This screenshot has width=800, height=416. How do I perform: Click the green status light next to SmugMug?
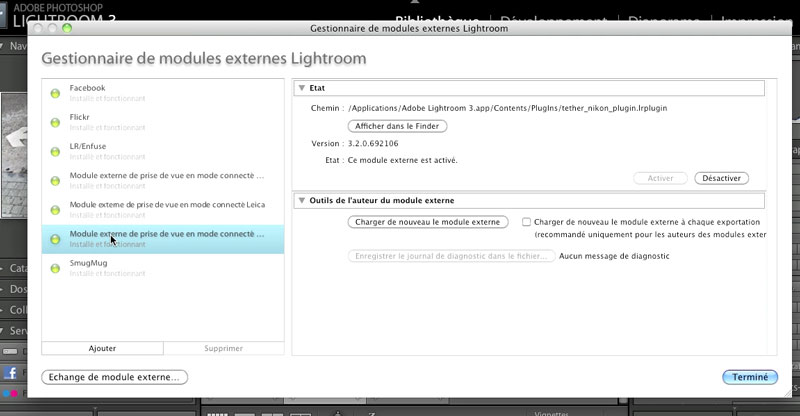pyautogui.click(x=55, y=268)
